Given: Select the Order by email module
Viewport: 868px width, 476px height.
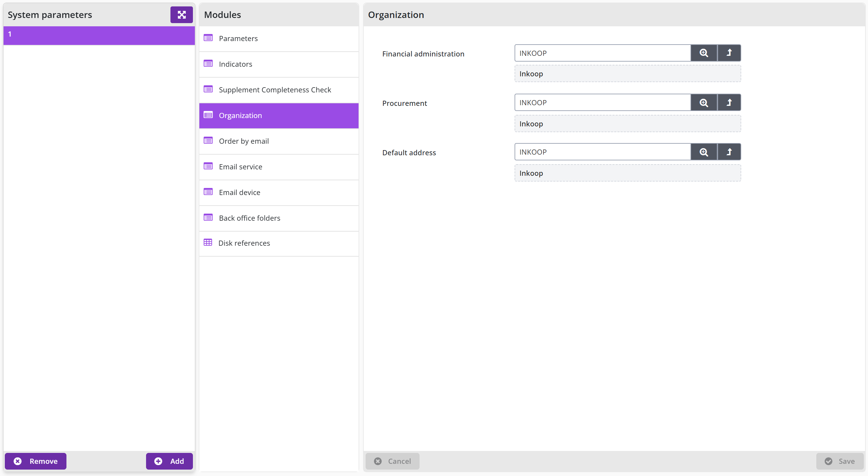Looking at the screenshot, I should tap(279, 141).
